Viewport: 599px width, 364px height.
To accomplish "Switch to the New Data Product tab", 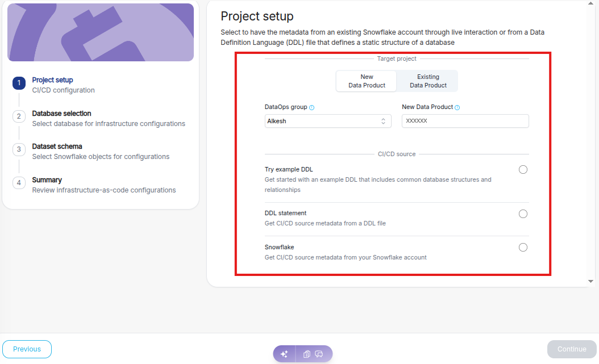I will click(x=367, y=81).
